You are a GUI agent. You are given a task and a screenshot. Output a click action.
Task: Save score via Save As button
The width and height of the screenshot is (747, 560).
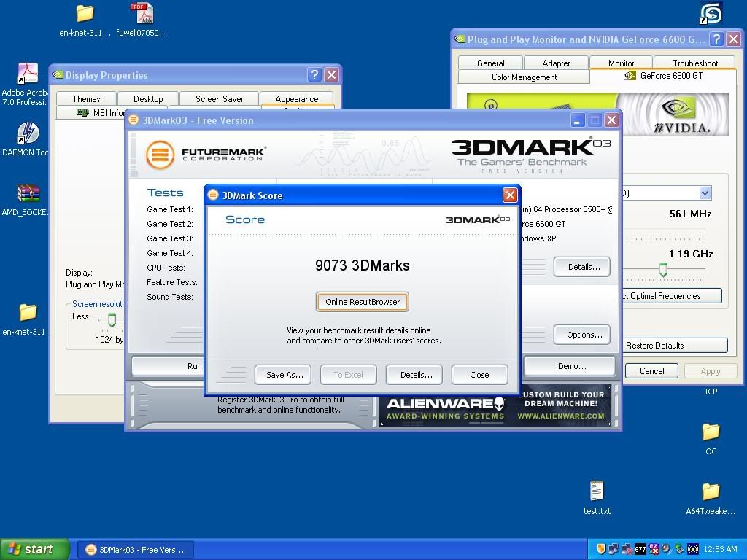click(x=282, y=375)
